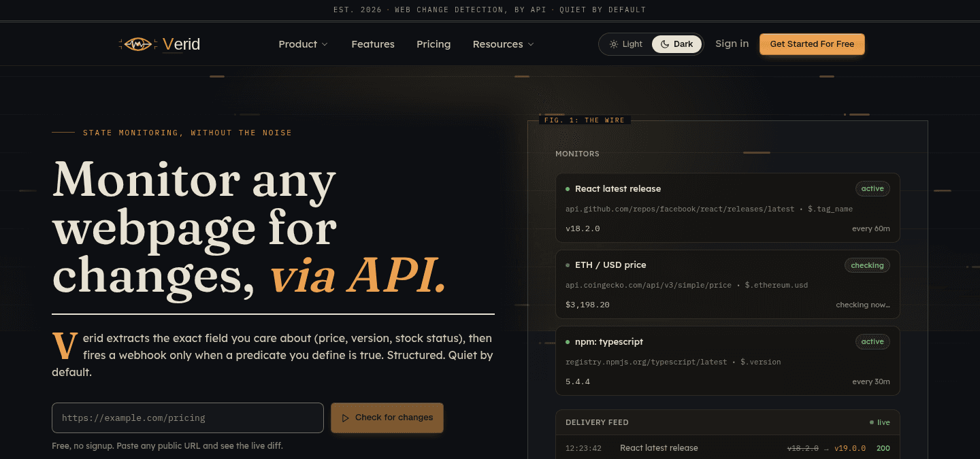Screen dimensions: 980x459
Task: Click the moon icon in theme switch
Action: click(x=664, y=44)
